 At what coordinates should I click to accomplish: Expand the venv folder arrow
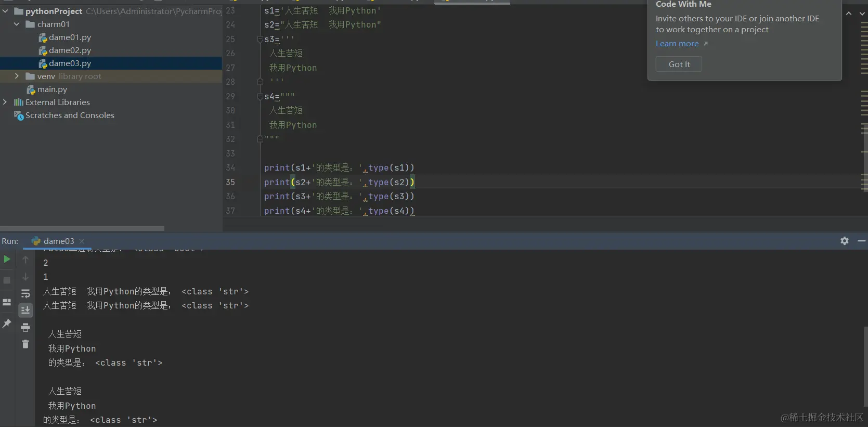click(x=17, y=76)
